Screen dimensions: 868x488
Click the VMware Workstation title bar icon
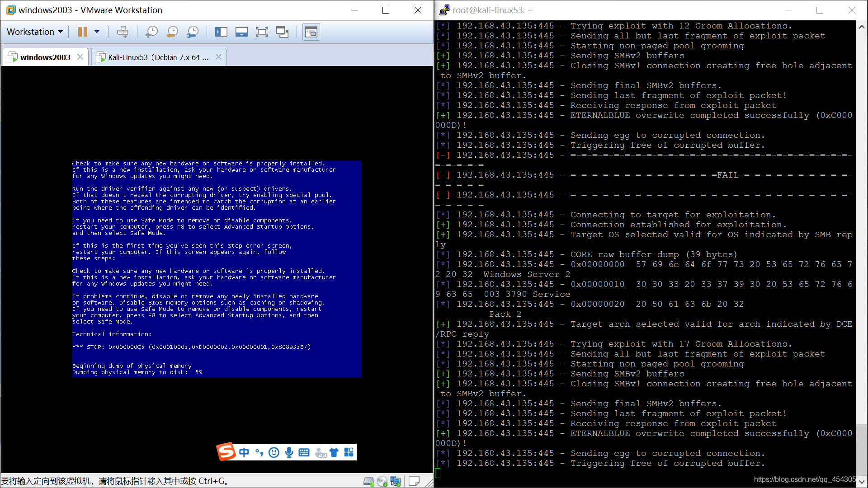[x=10, y=10]
